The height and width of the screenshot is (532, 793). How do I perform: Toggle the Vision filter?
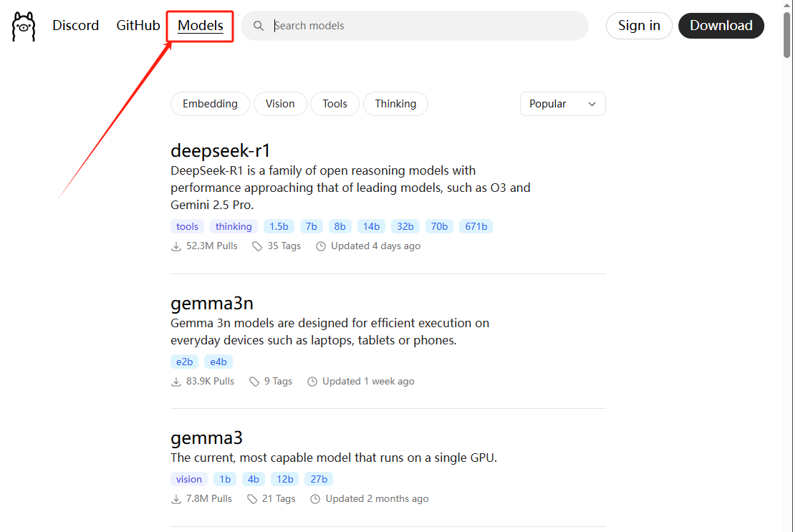click(x=280, y=104)
